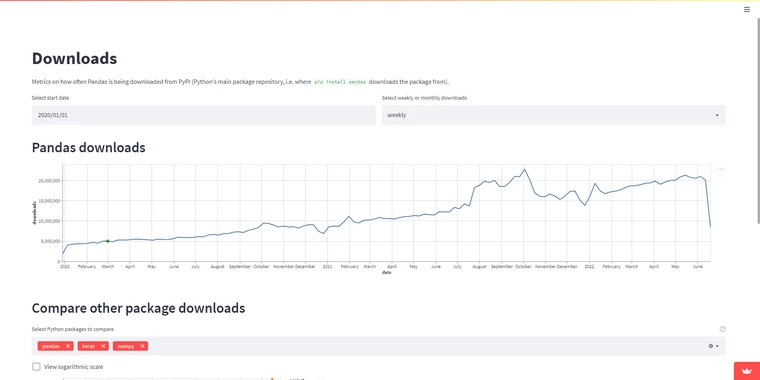The width and height of the screenshot is (760, 380).
Task: Open the three-dot menu on Pandas chart
Action: pyautogui.click(x=720, y=170)
